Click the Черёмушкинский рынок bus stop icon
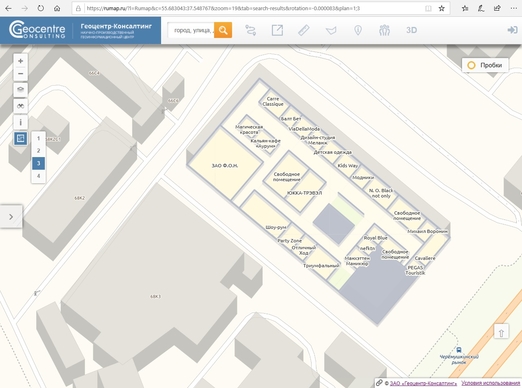Screen dimensions: 522x388 coord(459,350)
